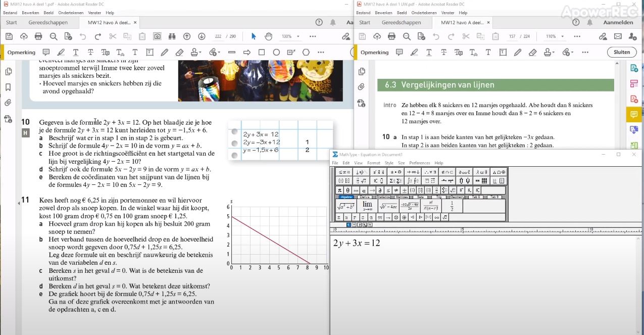The image size is (644, 335).
Task: Take a snapshot in the left Acrobat window
Action: [157, 36]
